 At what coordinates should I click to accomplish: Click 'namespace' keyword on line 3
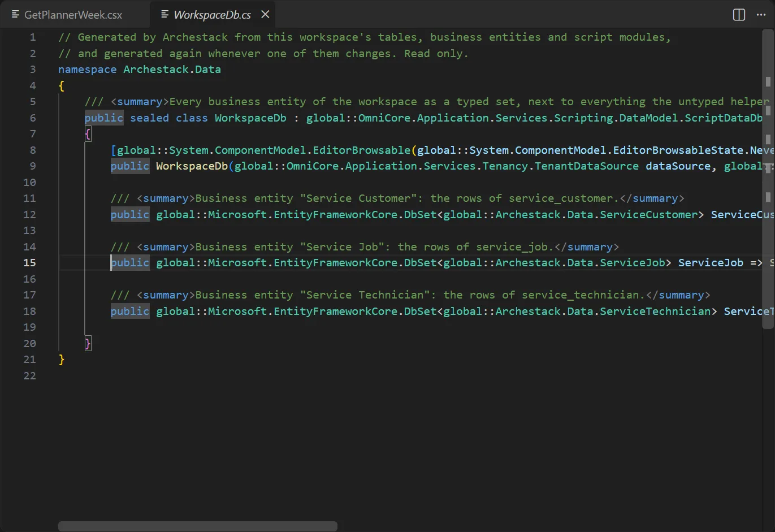click(87, 70)
